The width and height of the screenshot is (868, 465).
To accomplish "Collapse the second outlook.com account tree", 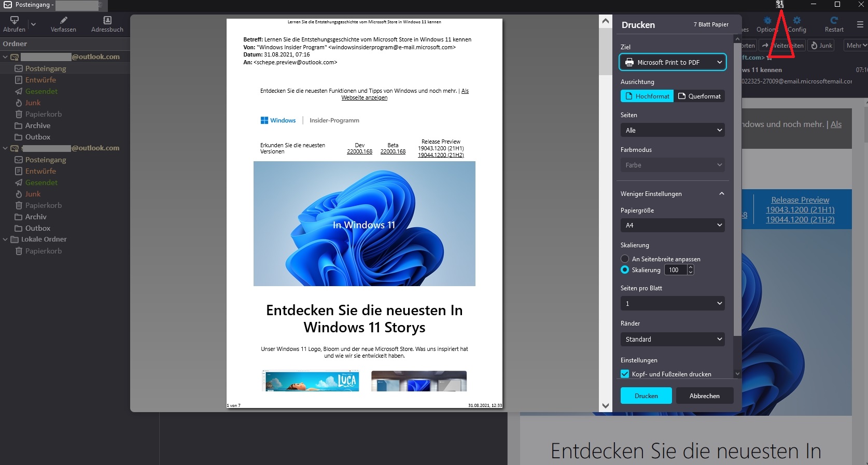I will (x=5, y=148).
